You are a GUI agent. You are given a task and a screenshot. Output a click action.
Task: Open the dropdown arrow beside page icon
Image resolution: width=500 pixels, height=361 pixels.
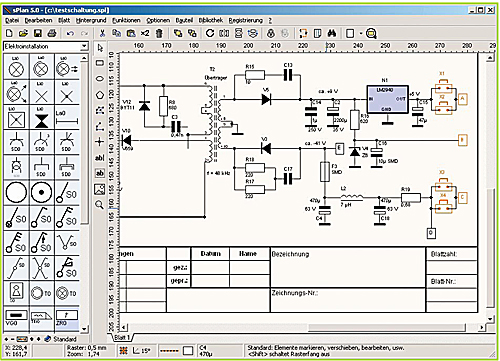(361, 33)
